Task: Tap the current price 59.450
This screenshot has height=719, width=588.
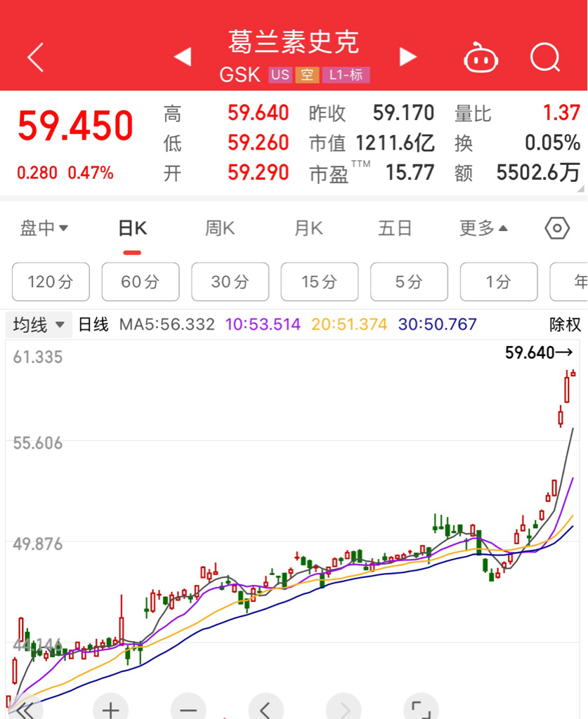Action: coord(76,126)
